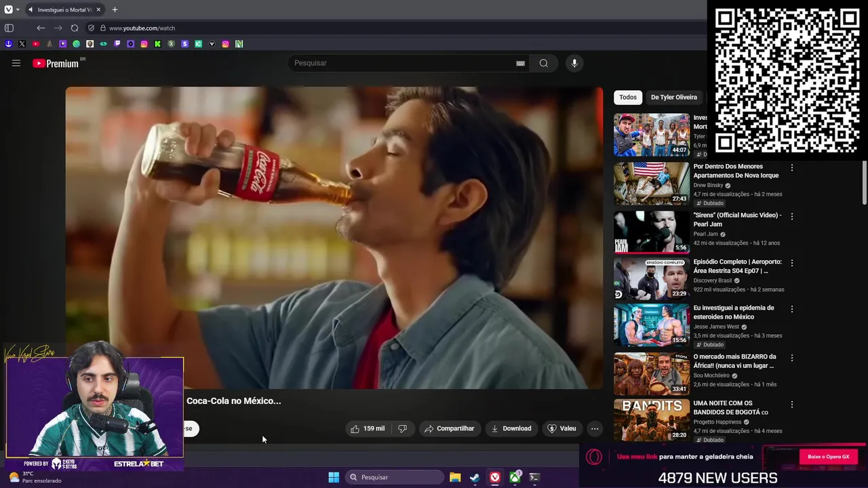Image resolution: width=868 pixels, height=488 pixels.
Task: Open the Vivaldi main menu icon
Action: [8, 9]
